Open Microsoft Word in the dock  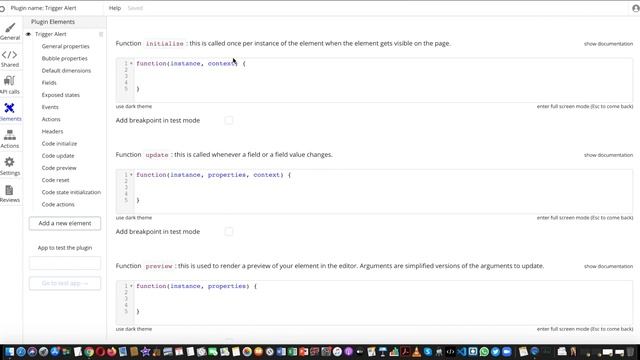click(282, 352)
